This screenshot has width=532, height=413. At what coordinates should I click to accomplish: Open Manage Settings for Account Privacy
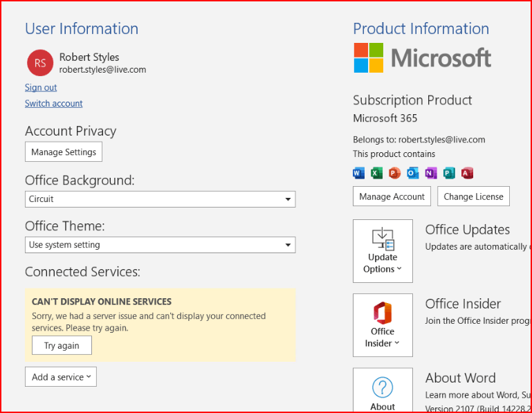(64, 152)
